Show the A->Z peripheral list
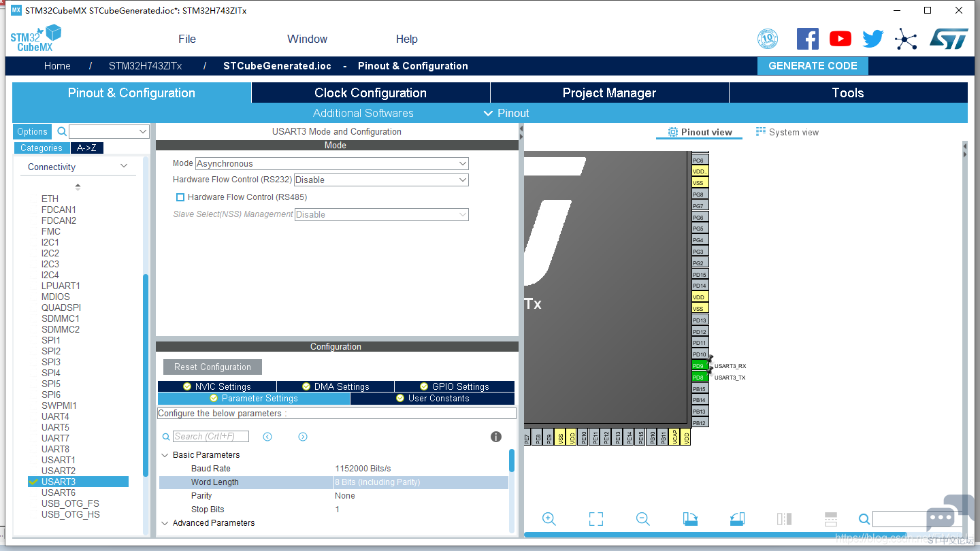The image size is (980, 551). click(87, 148)
